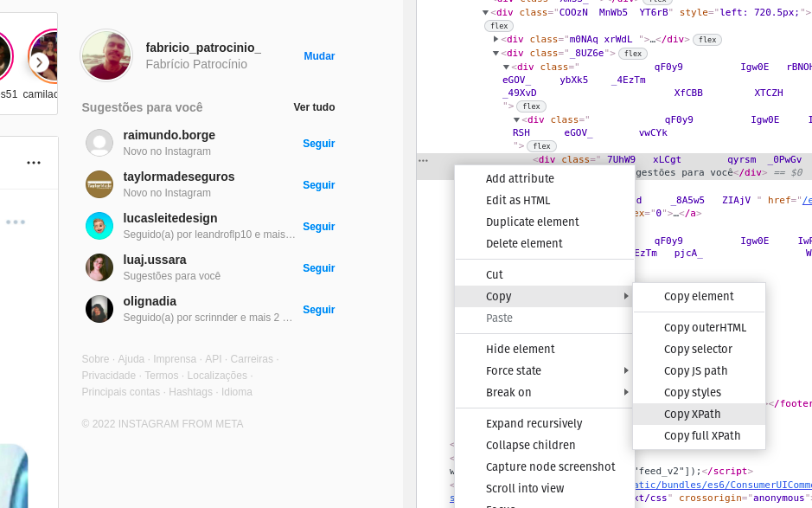Expand the m0NAq xrWdL div node
812x508 pixels.
(496, 39)
